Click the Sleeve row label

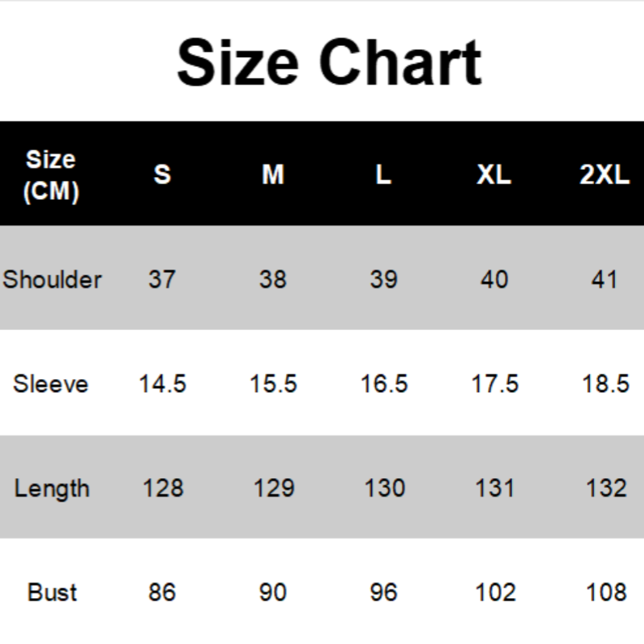51,383
